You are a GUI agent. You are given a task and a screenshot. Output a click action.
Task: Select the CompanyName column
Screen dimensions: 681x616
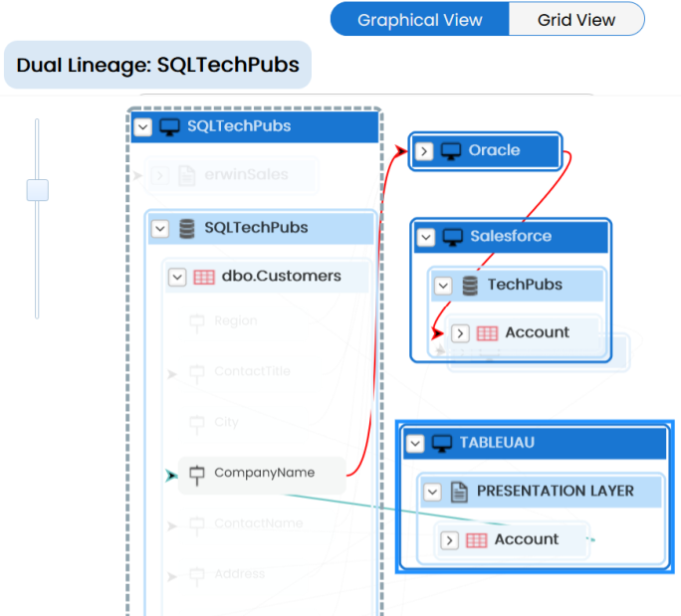[x=264, y=474]
